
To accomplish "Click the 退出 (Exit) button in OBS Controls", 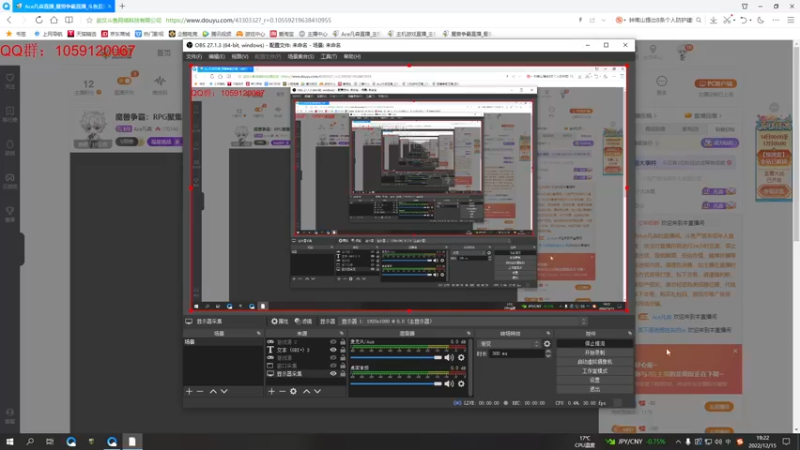I will 595,389.
